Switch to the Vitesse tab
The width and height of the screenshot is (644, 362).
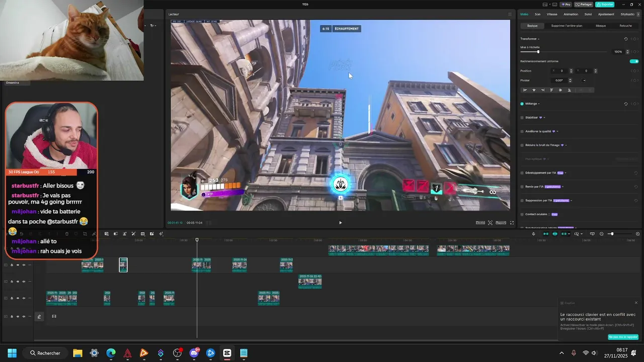[x=552, y=14]
